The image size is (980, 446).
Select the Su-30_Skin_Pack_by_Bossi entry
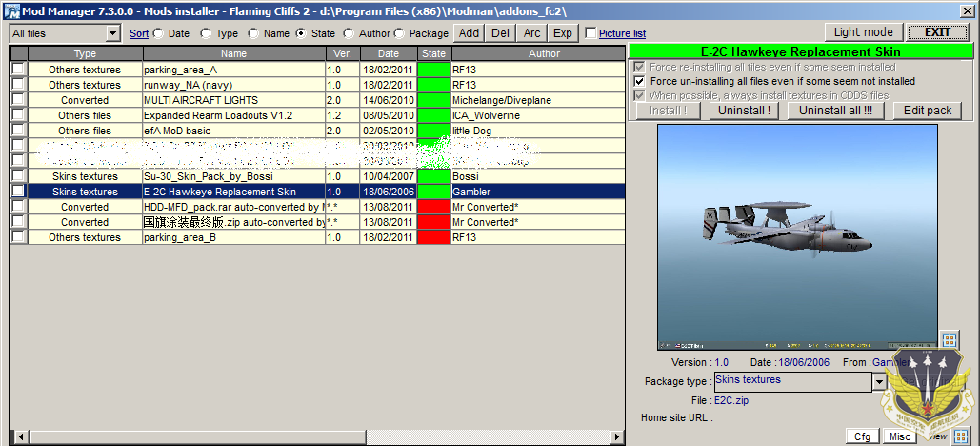[x=233, y=176]
